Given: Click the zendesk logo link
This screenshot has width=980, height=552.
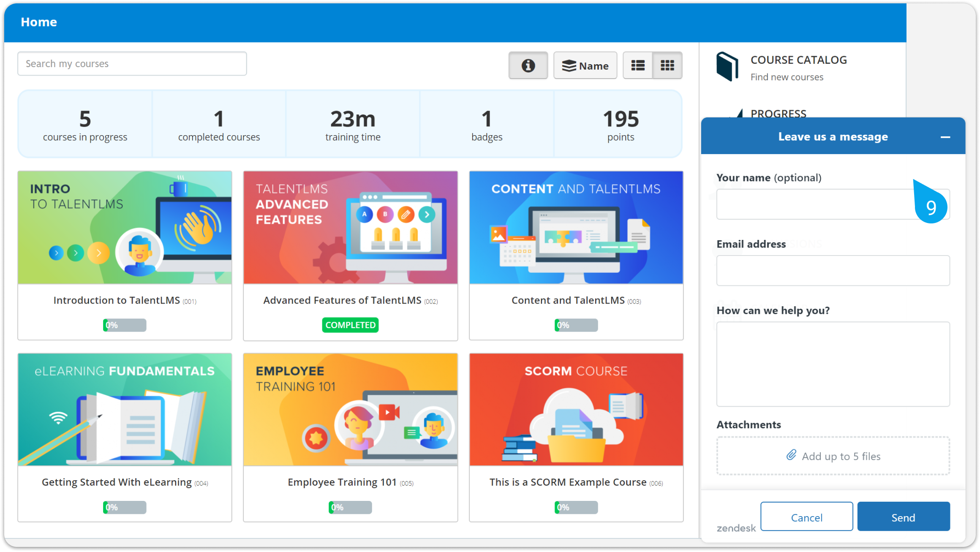Looking at the screenshot, I should [x=736, y=528].
